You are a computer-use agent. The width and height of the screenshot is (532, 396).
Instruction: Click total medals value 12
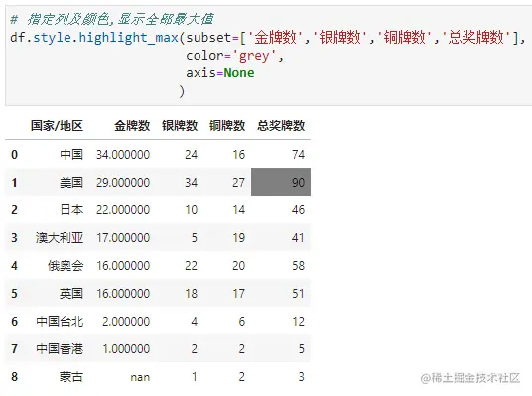(x=298, y=322)
